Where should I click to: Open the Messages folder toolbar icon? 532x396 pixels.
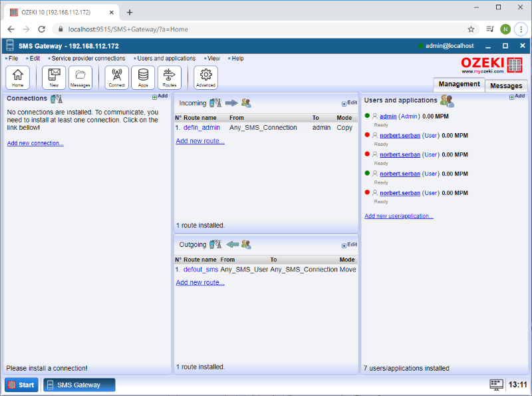point(80,77)
